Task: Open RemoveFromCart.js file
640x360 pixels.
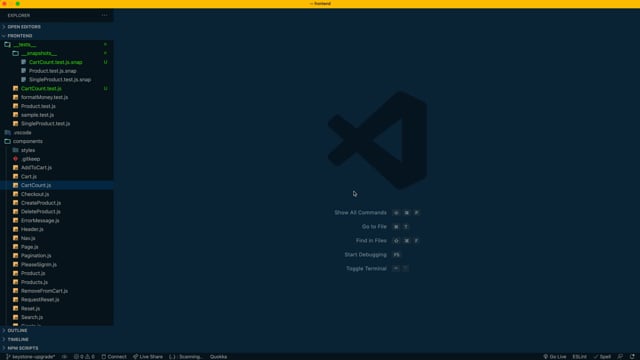Action: point(57,291)
